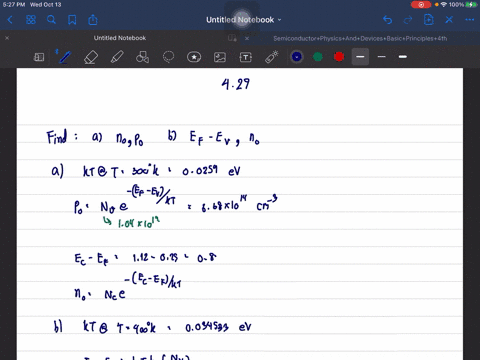Image resolution: width=480 pixels, height=360 pixels.
Task: Tap the time 5:27 PM in status bar
Action: click(14, 5)
